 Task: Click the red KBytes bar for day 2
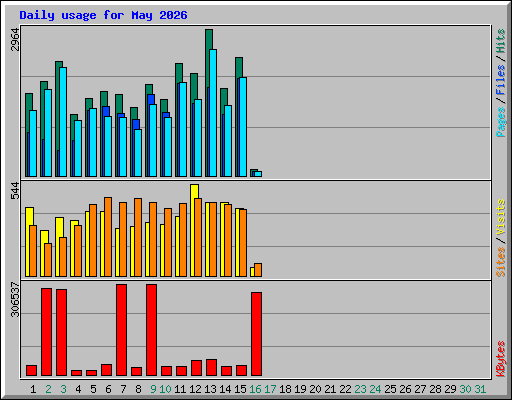click(x=46, y=332)
